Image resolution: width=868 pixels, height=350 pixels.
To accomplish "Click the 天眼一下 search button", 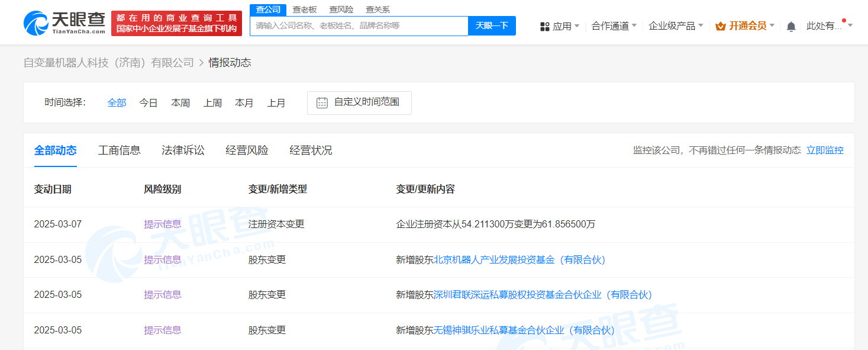I will (492, 26).
